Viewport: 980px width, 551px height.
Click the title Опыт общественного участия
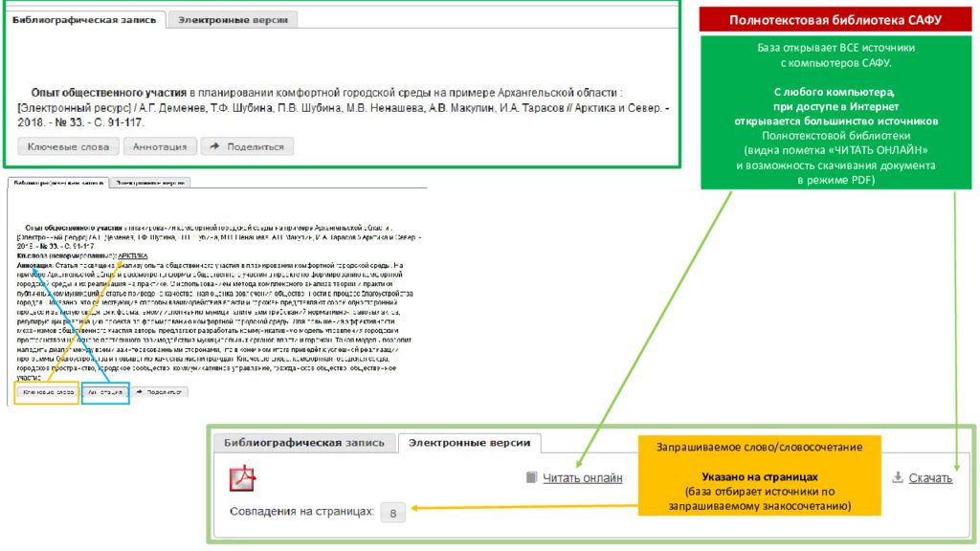point(109,93)
